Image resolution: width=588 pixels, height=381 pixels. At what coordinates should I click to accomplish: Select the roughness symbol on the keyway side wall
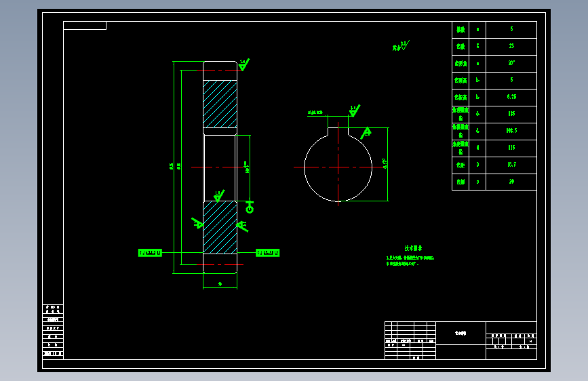366,133
